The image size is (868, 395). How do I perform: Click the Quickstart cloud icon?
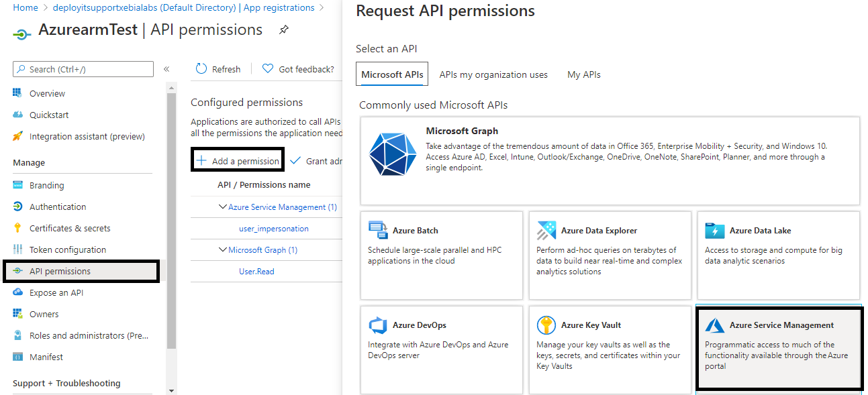(x=18, y=115)
